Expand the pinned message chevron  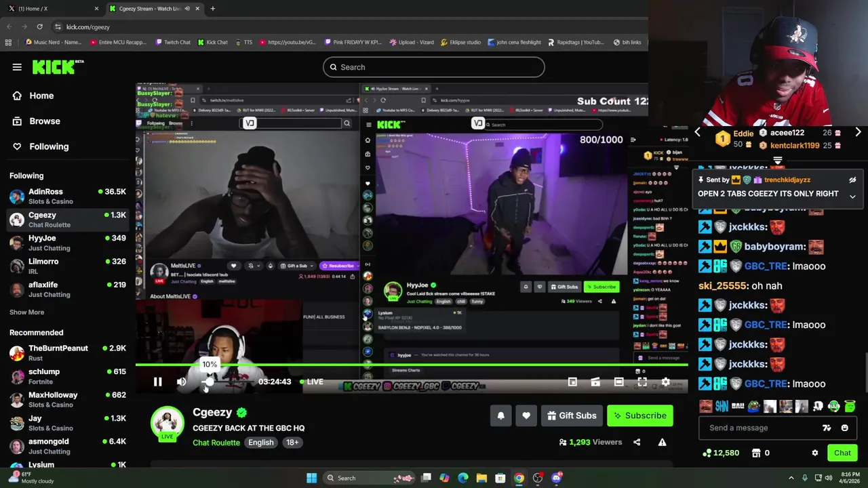pos(852,197)
